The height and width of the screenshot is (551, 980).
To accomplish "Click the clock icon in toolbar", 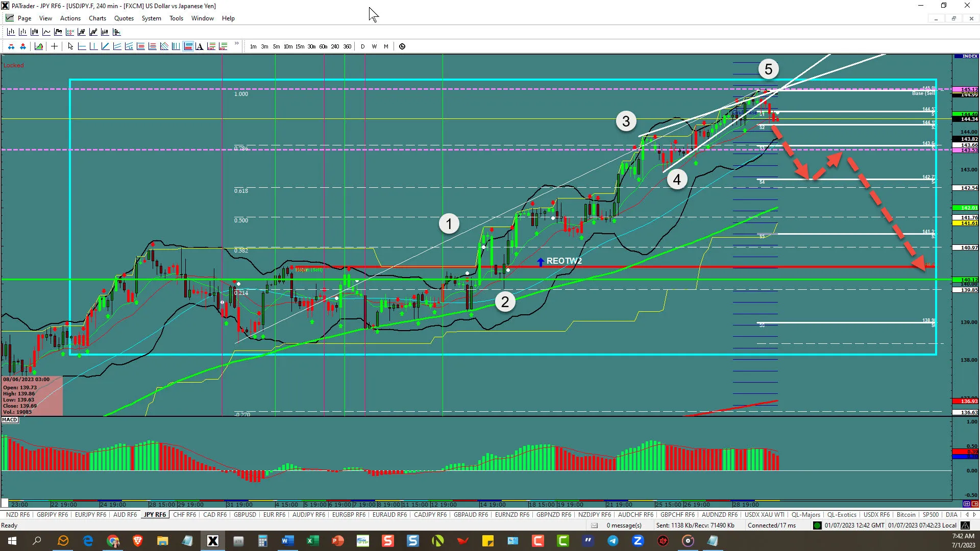I will point(402,46).
